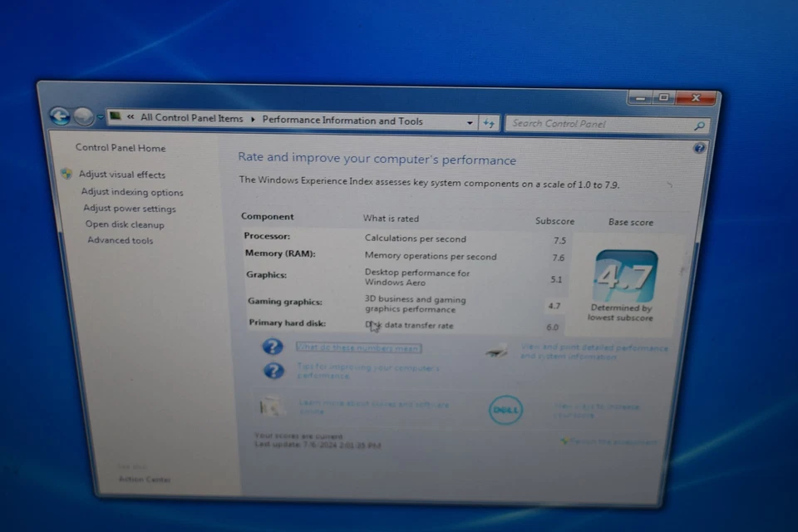This screenshot has height=532, width=798.
Task: Click the printer icon for detailed performance information
Action: [496, 352]
